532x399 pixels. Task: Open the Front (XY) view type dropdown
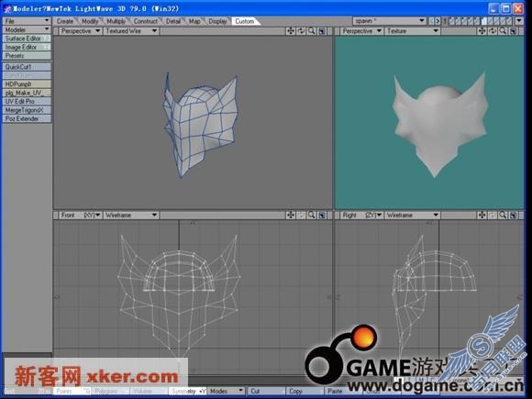[81, 216]
